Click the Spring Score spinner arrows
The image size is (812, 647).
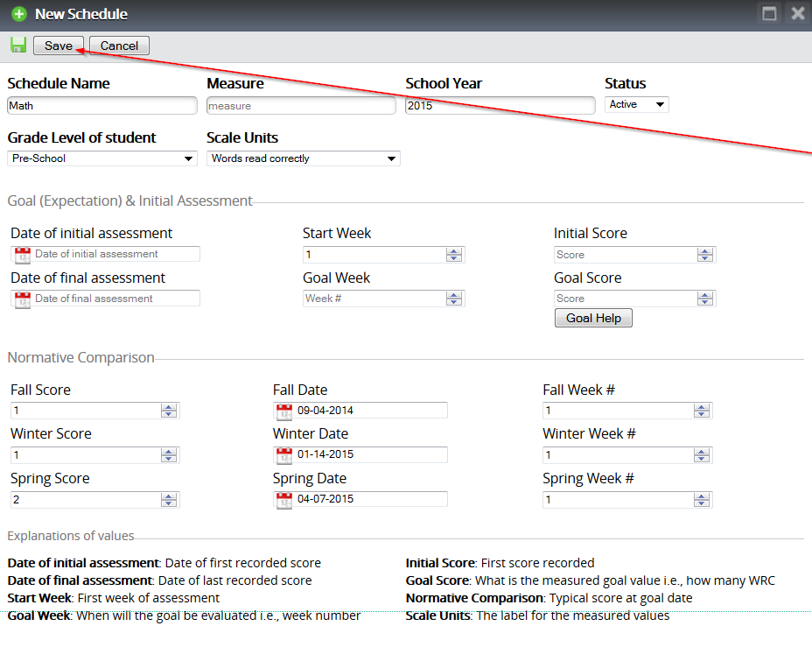[169, 500]
